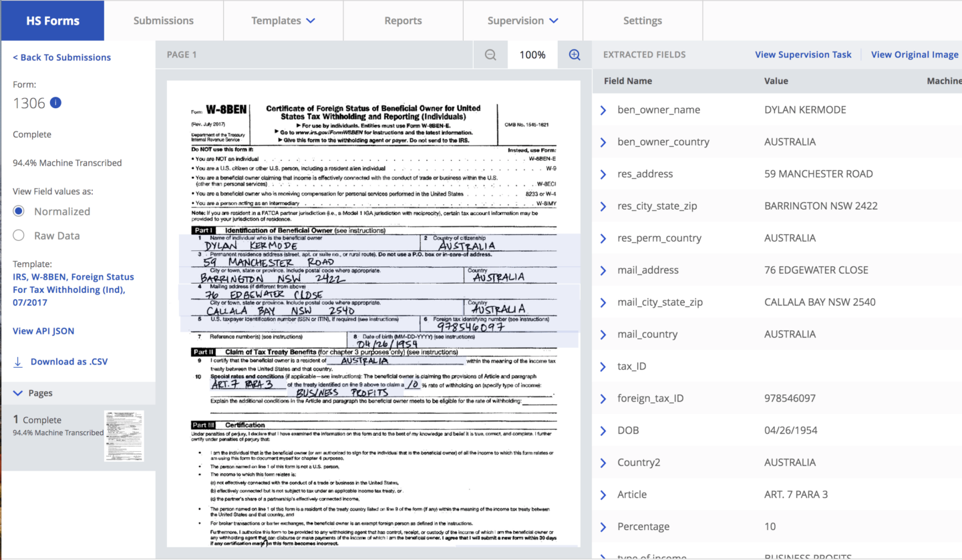Expand the mail_country field row

point(603,334)
